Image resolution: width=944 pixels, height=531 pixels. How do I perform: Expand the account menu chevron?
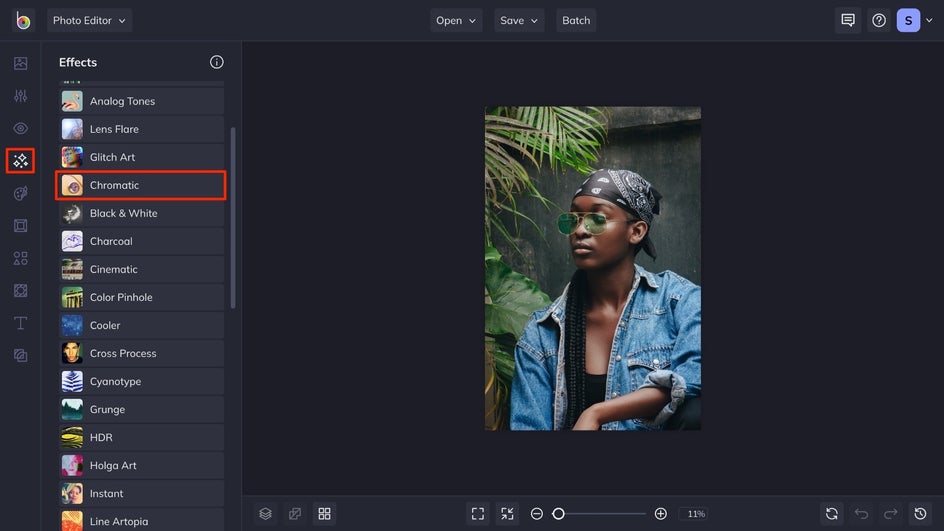[x=929, y=20]
